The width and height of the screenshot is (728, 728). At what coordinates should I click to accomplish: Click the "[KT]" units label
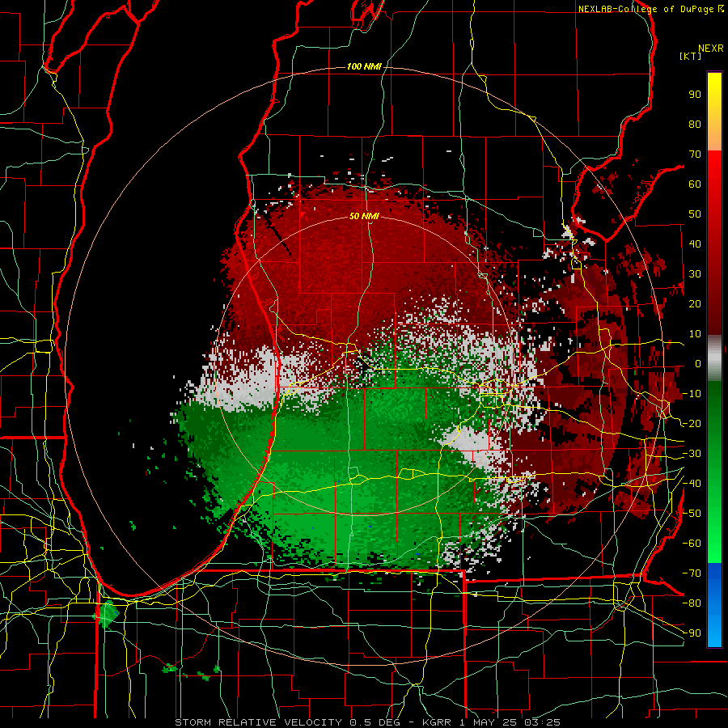(x=690, y=56)
